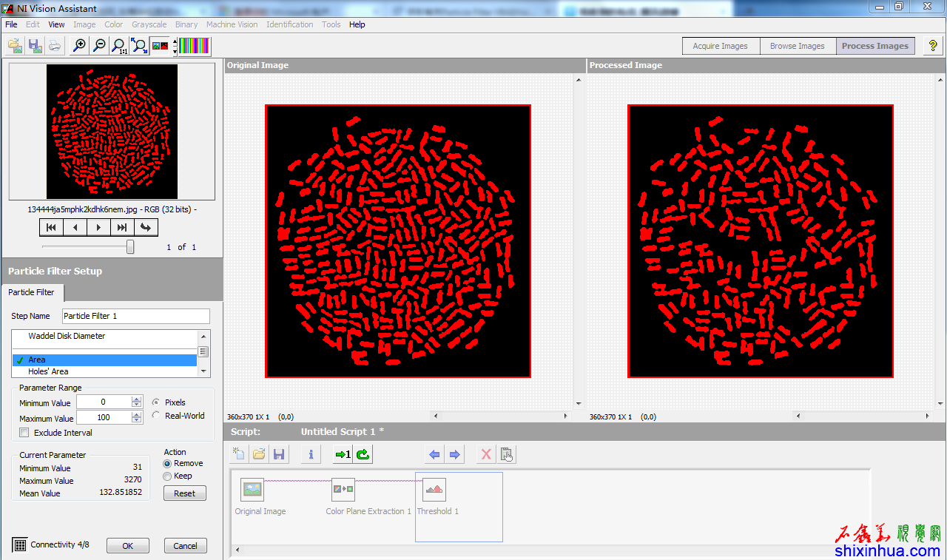Open the File menu
947x560 pixels.
coord(11,24)
